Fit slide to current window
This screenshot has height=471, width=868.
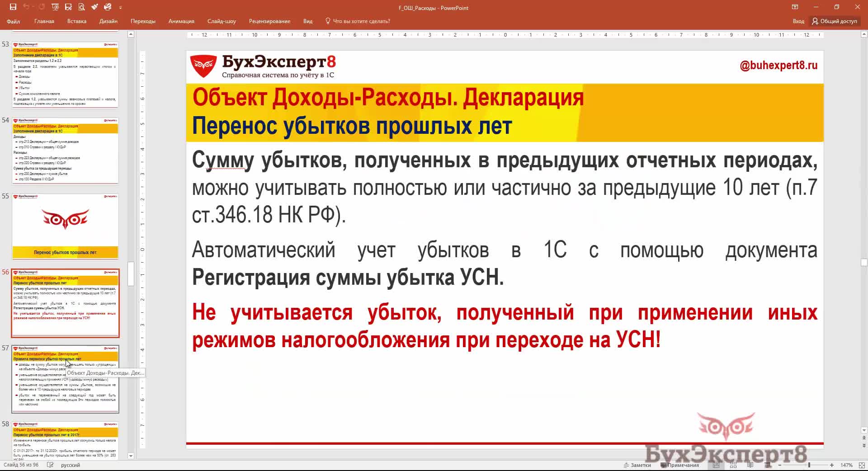(860, 465)
